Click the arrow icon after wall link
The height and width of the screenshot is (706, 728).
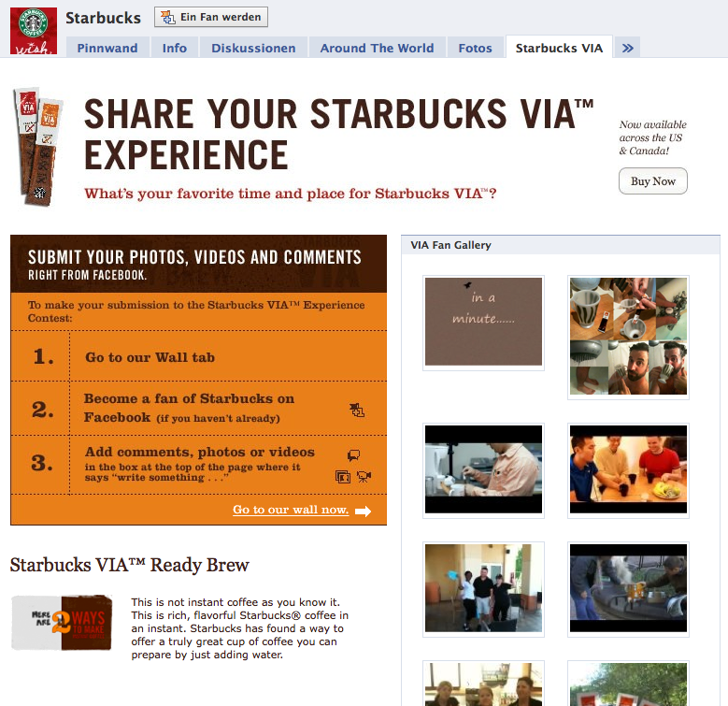363,511
